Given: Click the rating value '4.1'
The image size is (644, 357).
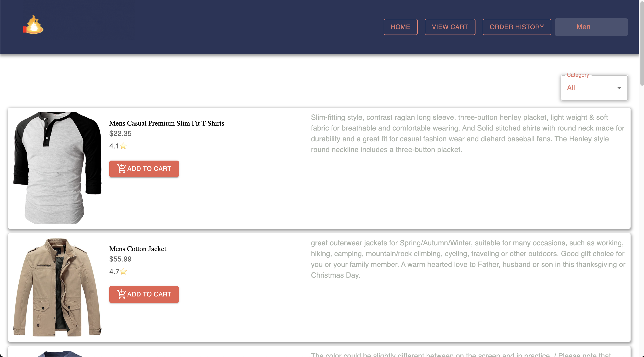Looking at the screenshot, I should [x=114, y=146].
